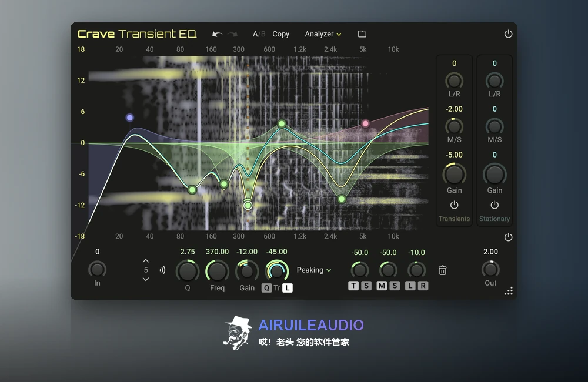Click the band solo listen speaker icon
Image resolution: width=588 pixels, height=382 pixels.
(x=162, y=270)
